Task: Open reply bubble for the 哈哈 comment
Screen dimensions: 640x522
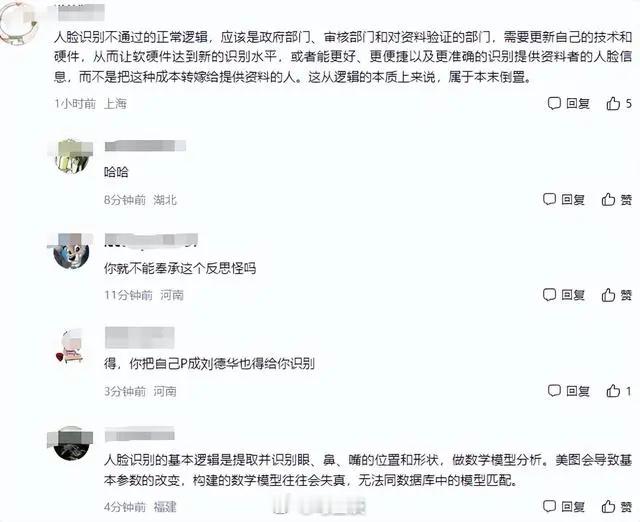Action: point(549,199)
